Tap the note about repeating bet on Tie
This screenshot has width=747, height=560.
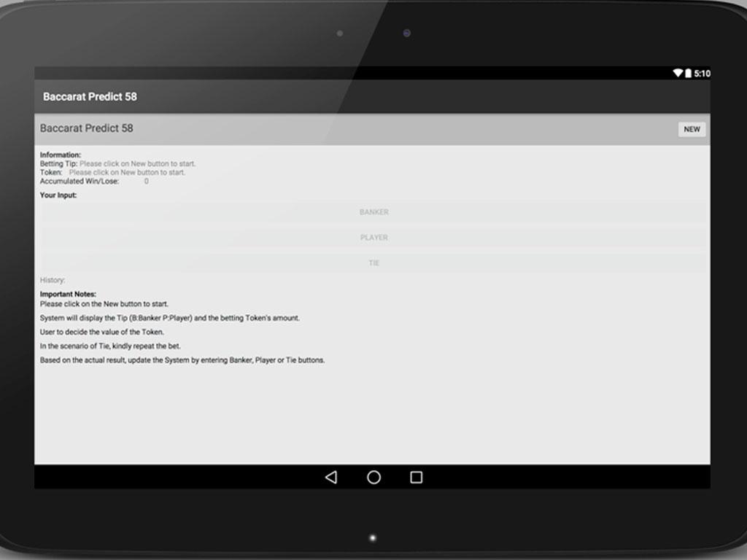(110, 346)
